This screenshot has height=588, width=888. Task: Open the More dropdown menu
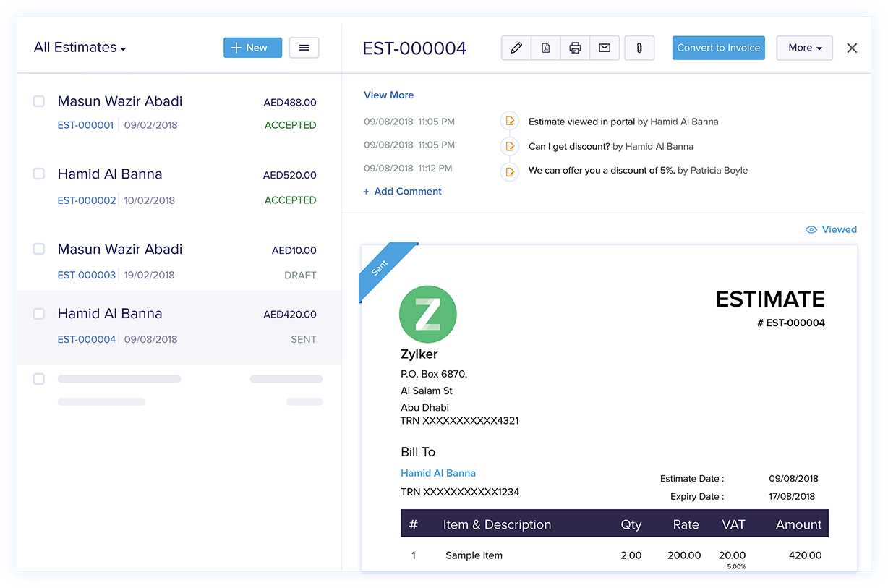click(805, 48)
